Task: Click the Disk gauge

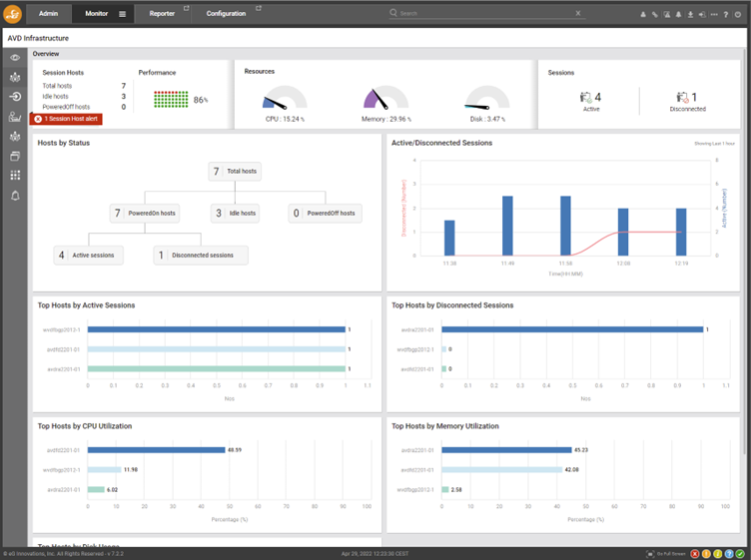Action: point(487,97)
